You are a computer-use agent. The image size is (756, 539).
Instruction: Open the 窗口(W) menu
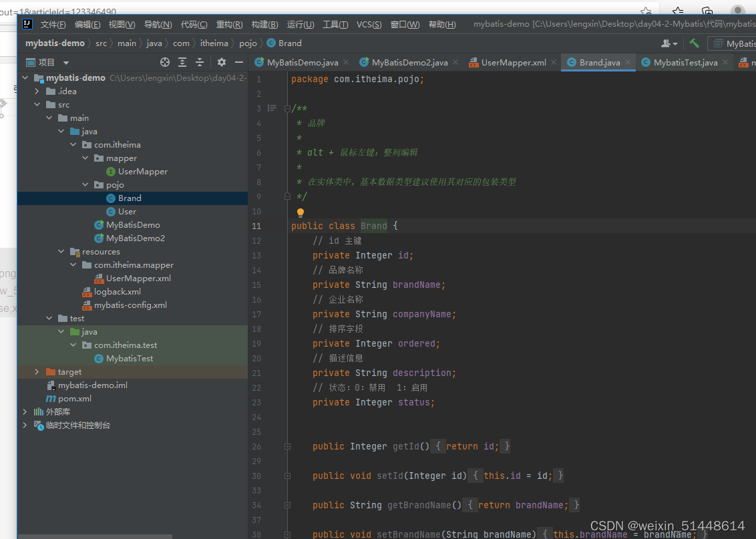[405, 25]
